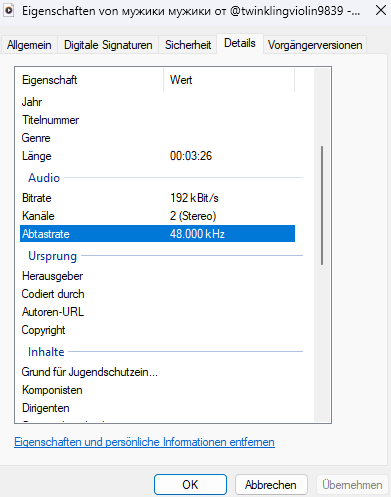Click the Audio section heading
This screenshot has width=391, height=497.
tap(44, 178)
